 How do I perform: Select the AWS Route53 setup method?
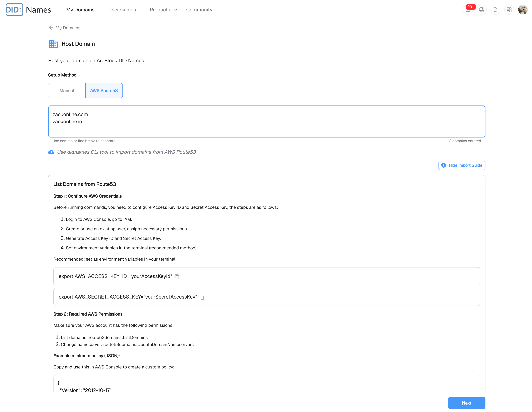pos(104,91)
